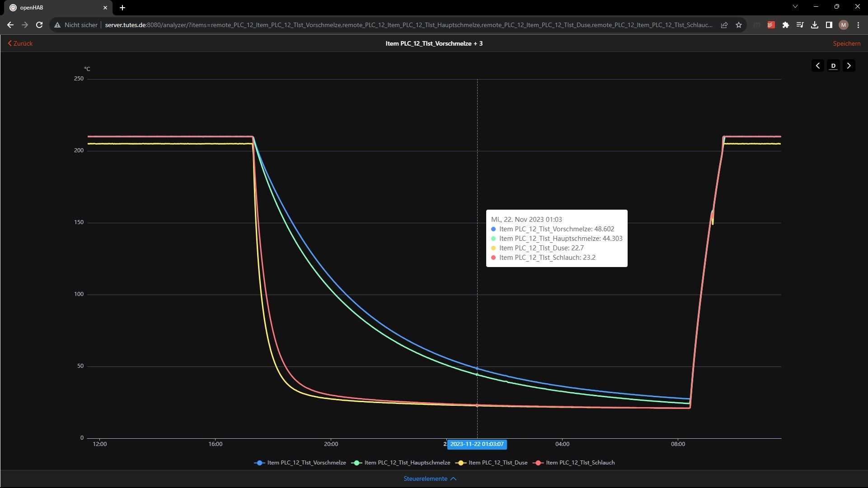Image resolution: width=868 pixels, height=488 pixels.
Task: Share this page using the share icon
Action: [x=724, y=25]
